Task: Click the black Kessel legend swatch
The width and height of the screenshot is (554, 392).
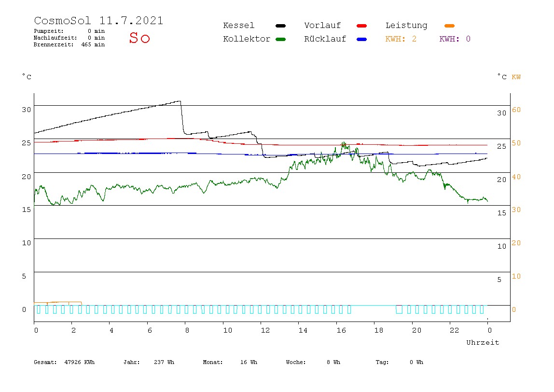Action: pos(280,26)
